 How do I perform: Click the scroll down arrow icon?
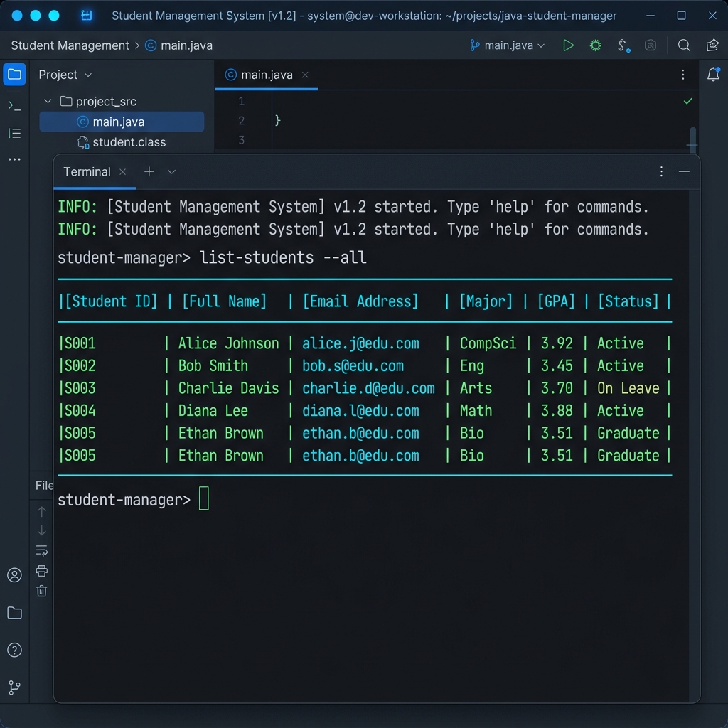tap(42, 530)
